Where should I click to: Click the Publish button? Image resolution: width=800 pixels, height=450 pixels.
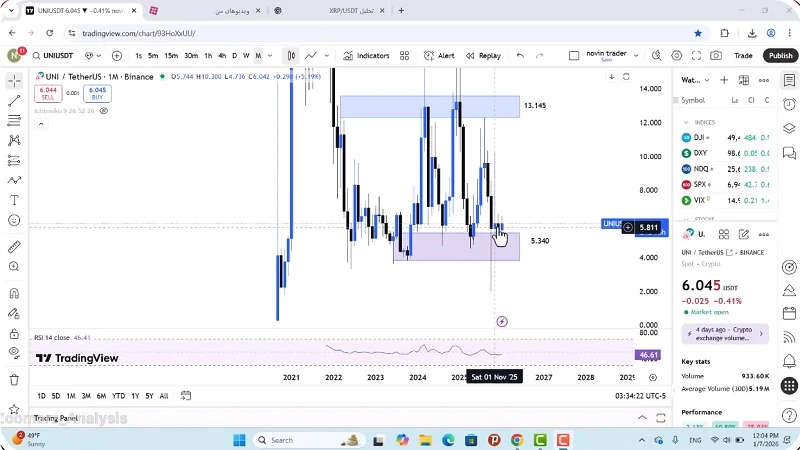pyautogui.click(x=780, y=56)
